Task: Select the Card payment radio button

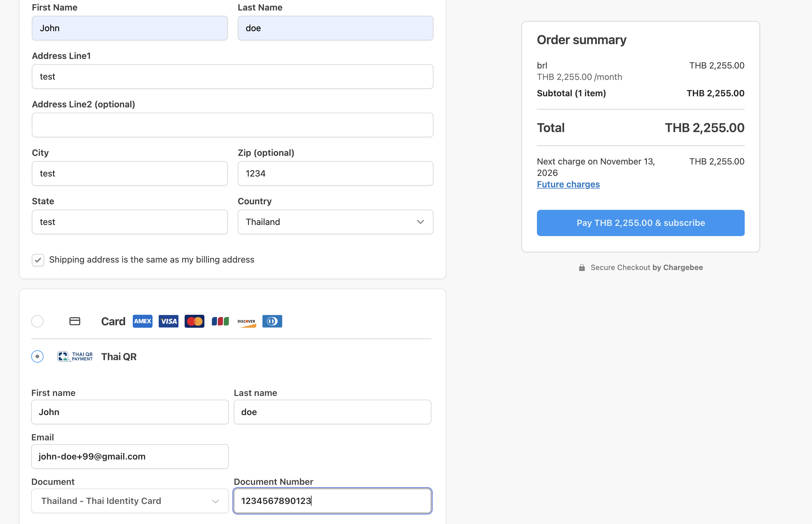Action: point(37,321)
